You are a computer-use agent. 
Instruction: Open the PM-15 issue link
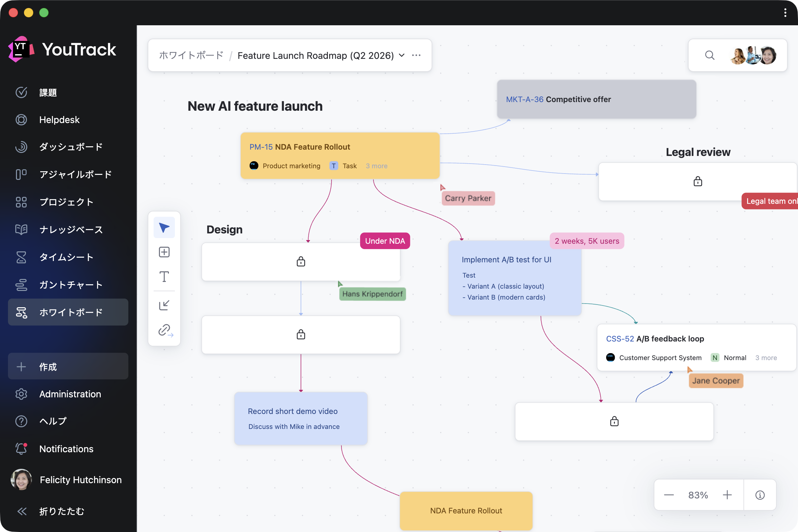pos(261,147)
